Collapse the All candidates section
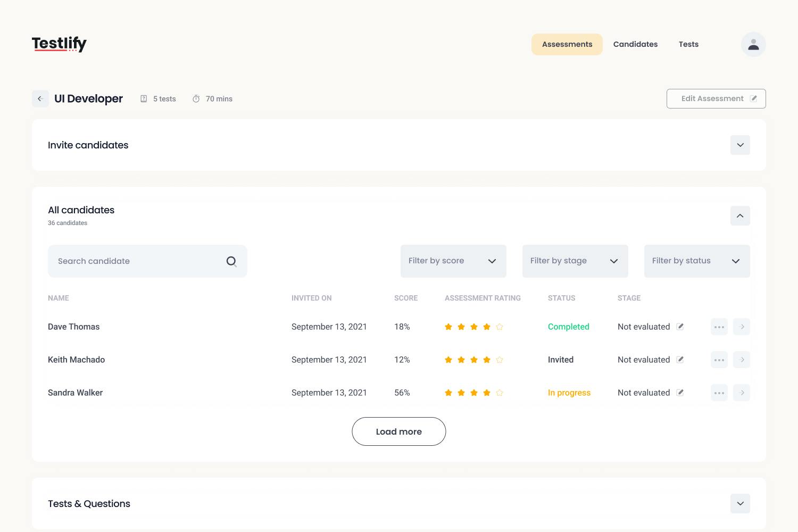Viewport: 798px width, 532px height. [x=740, y=216]
